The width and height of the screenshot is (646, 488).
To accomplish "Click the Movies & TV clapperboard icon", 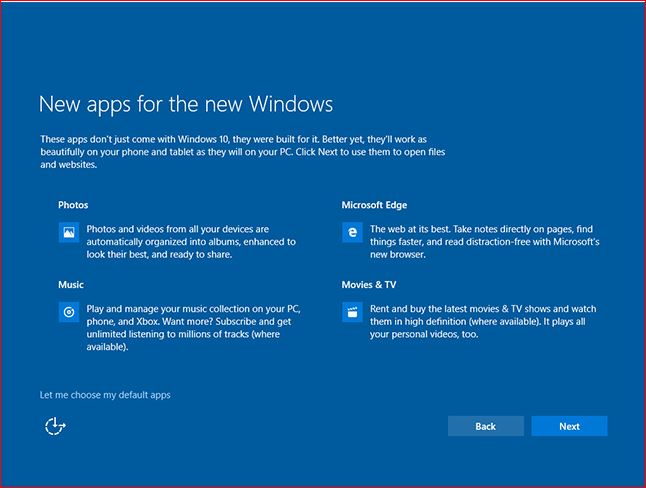I will point(352,312).
